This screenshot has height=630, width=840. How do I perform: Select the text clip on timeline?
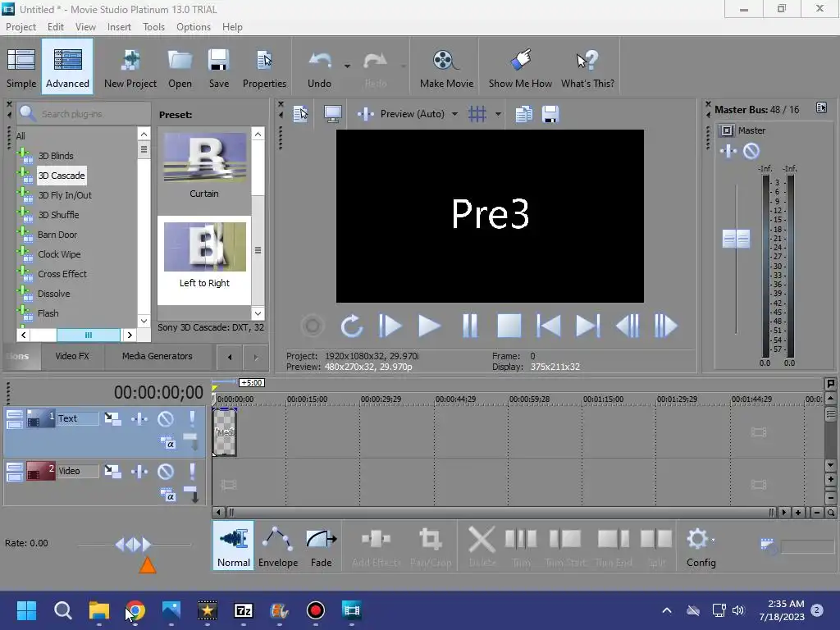(x=225, y=431)
